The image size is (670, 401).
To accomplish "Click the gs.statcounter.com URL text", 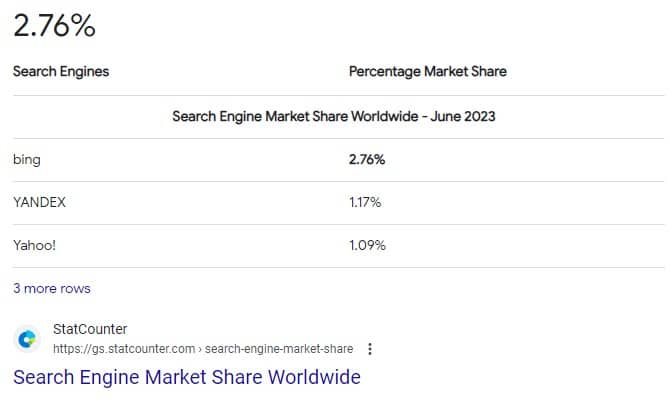I will (124, 349).
